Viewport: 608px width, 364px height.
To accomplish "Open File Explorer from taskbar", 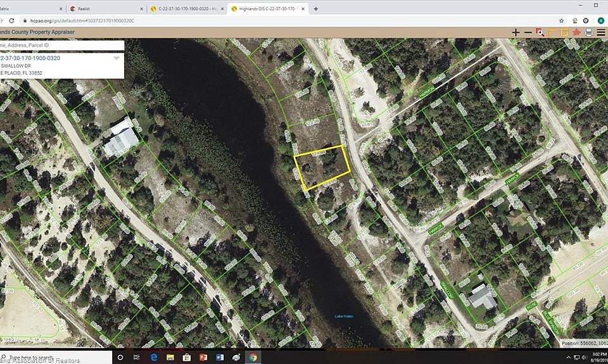I will [170, 358].
